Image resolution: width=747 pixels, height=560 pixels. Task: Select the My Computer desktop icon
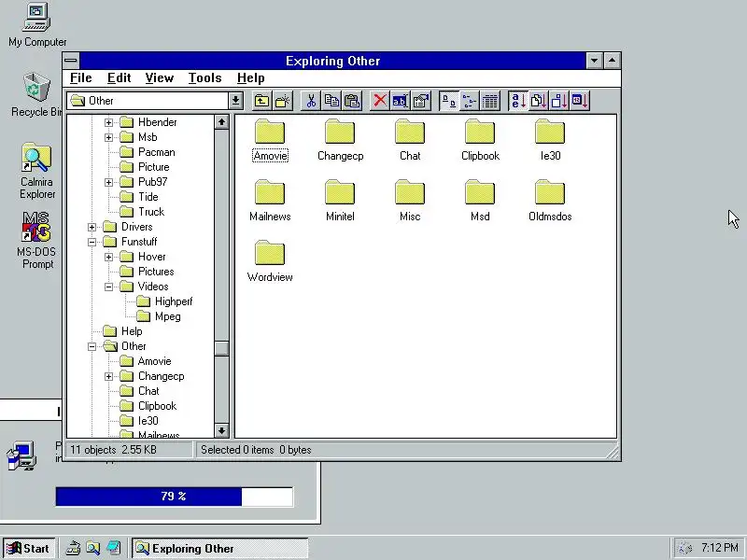tap(36, 18)
